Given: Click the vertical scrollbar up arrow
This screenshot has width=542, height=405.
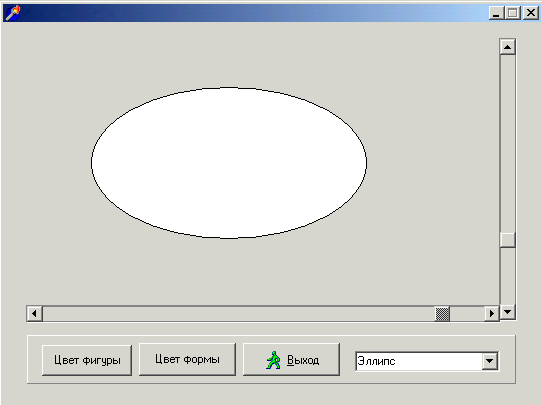Looking at the screenshot, I should click(x=507, y=47).
